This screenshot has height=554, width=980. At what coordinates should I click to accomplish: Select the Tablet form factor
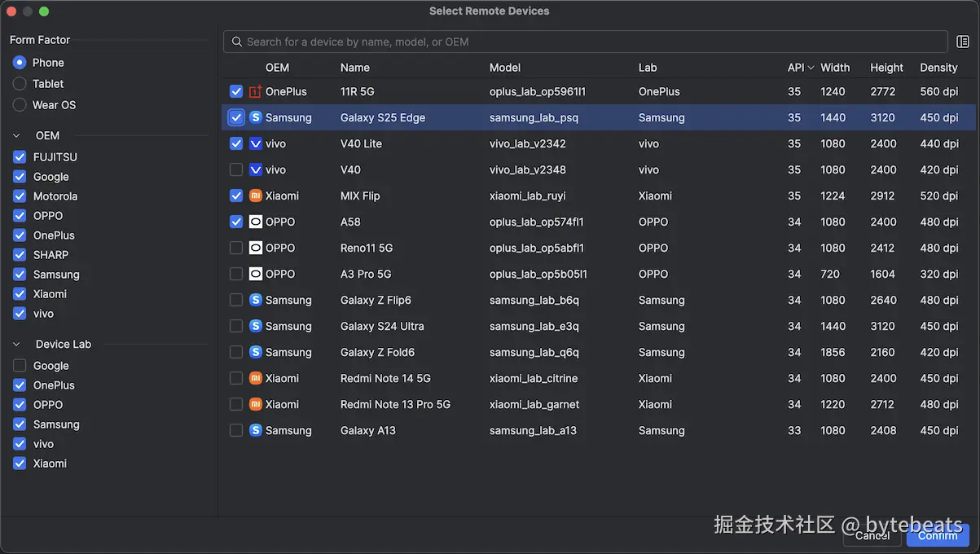[x=20, y=83]
